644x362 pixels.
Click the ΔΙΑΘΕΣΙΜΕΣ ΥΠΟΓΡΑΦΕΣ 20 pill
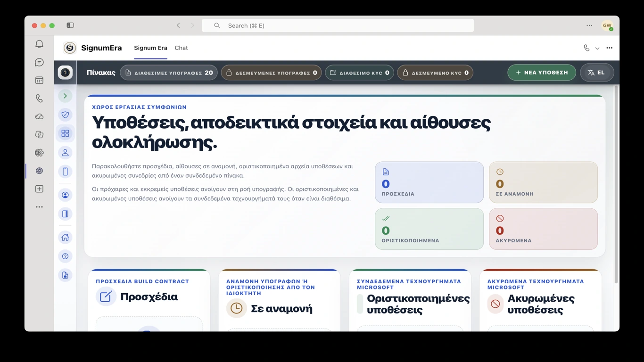click(x=169, y=73)
